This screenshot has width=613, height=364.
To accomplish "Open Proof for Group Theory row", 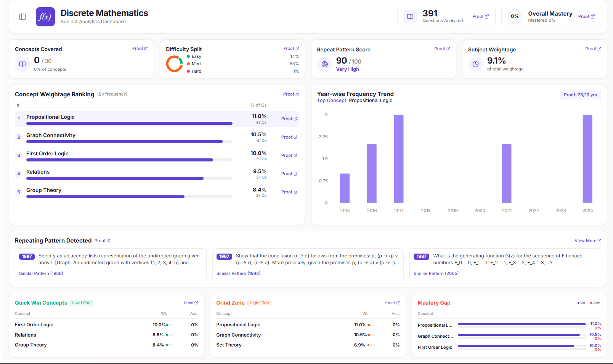I will click(289, 192).
